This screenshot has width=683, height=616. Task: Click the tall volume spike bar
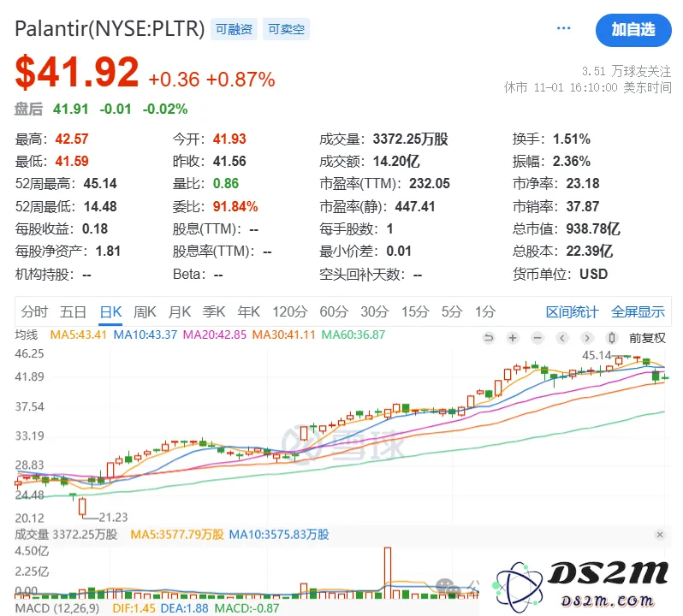(387, 572)
